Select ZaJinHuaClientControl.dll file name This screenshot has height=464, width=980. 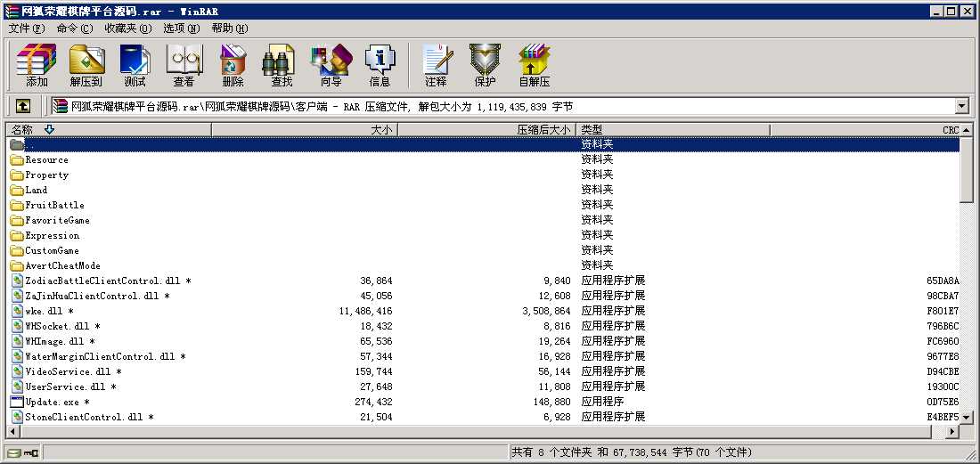pyautogui.click(x=97, y=296)
